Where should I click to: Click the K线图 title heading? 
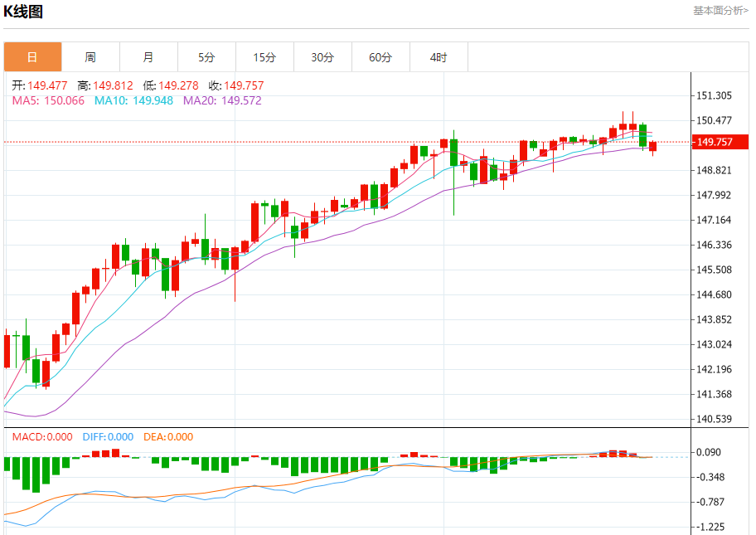(23, 12)
